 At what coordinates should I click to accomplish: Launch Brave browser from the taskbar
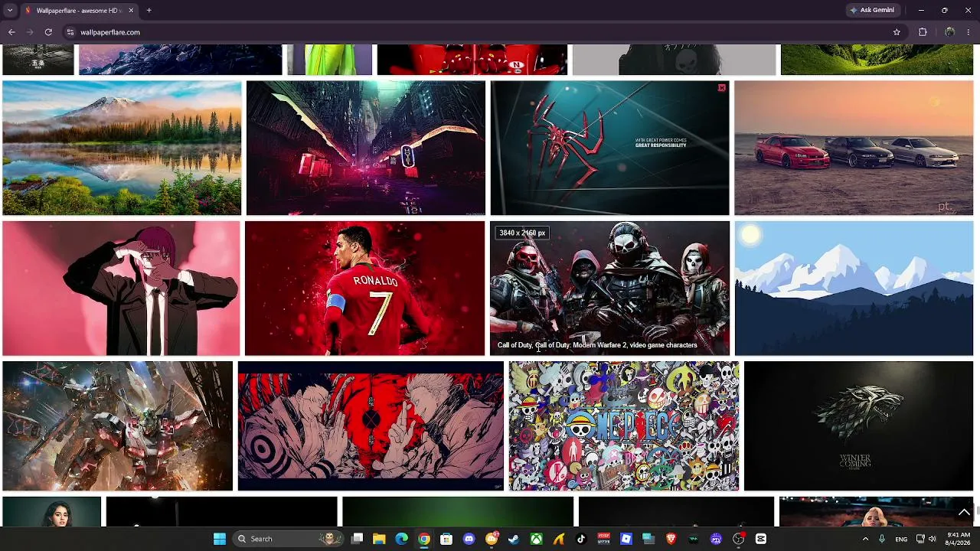click(671, 539)
